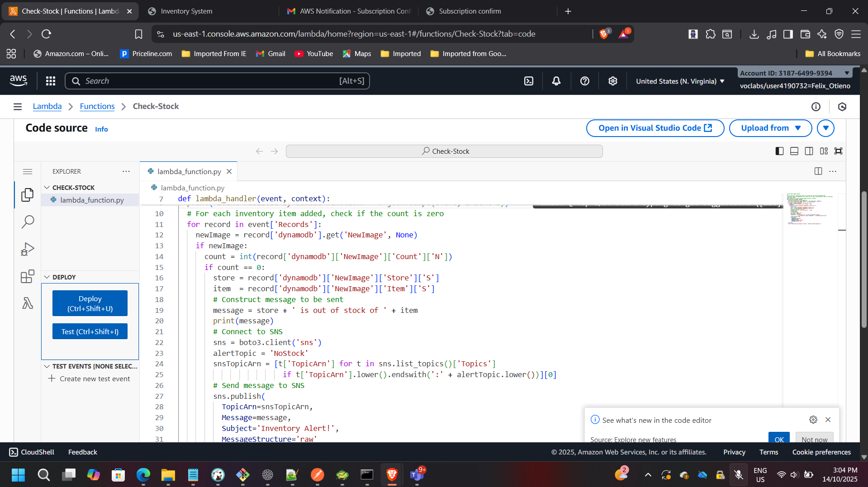Open the Upload from dropdown
This screenshot has width=868, height=487.
coord(770,128)
